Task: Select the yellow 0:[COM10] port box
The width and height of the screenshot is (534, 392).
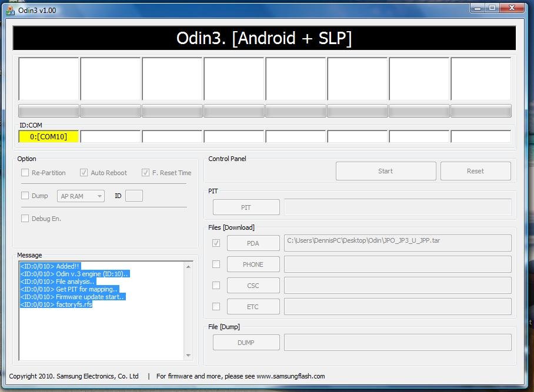Action: click(48, 136)
